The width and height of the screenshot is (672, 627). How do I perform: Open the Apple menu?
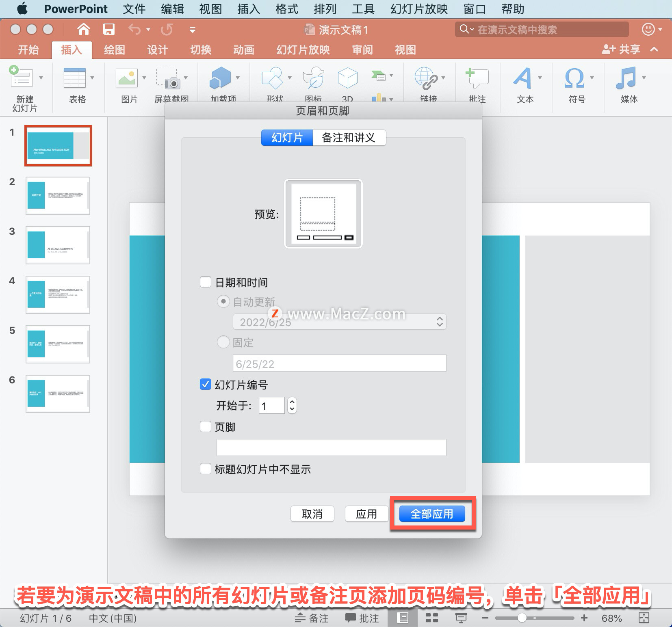22,9
